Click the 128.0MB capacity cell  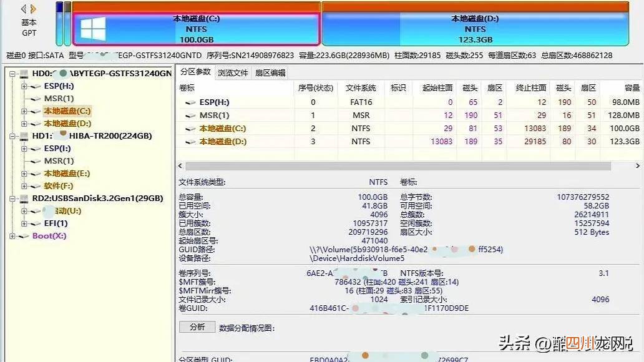pyautogui.click(x=623, y=115)
